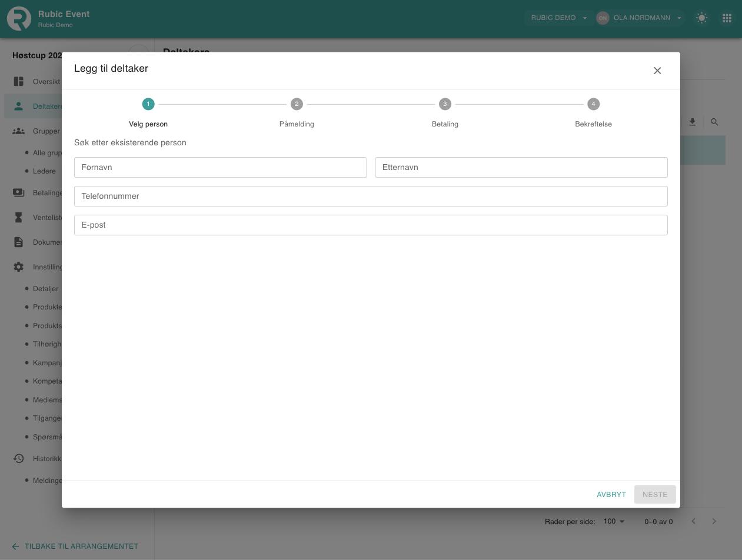This screenshot has height=560, width=742.
Task: Go to previous page chevron in pagination
Action: pyautogui.click(x=693, y=521)
